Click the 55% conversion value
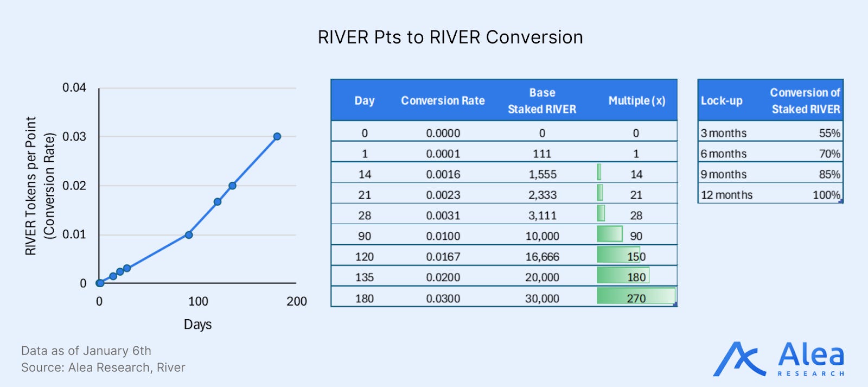Image resolution: width=868 pixels, height=387 pixels. [829, 133]
